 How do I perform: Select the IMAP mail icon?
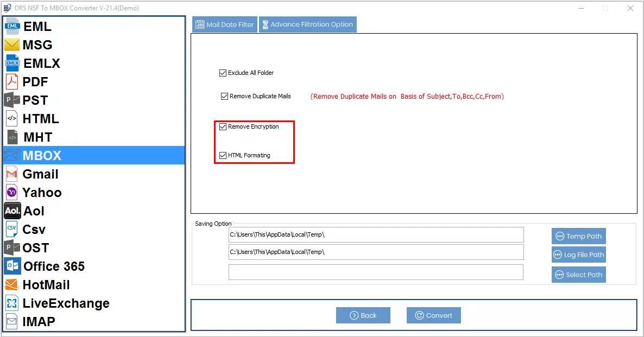point(12,321)
